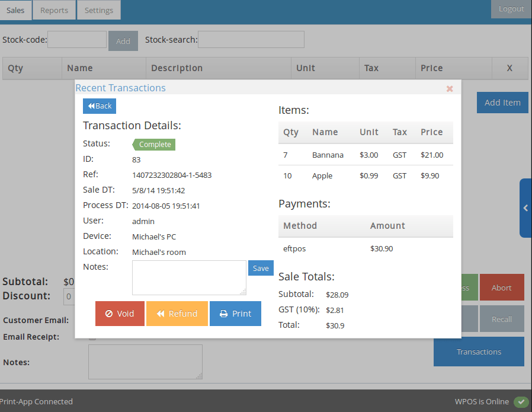Expand the blue side panel chevron

coord(525,208)
